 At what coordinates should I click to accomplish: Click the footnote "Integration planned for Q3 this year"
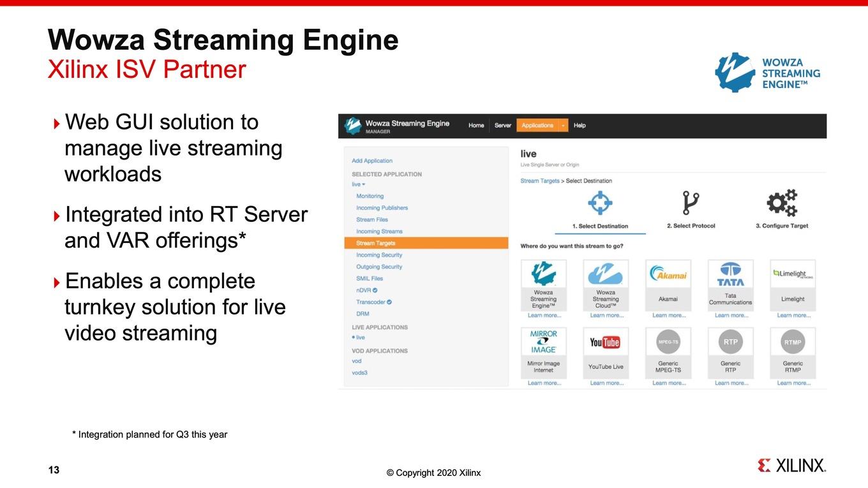point(149,434)
